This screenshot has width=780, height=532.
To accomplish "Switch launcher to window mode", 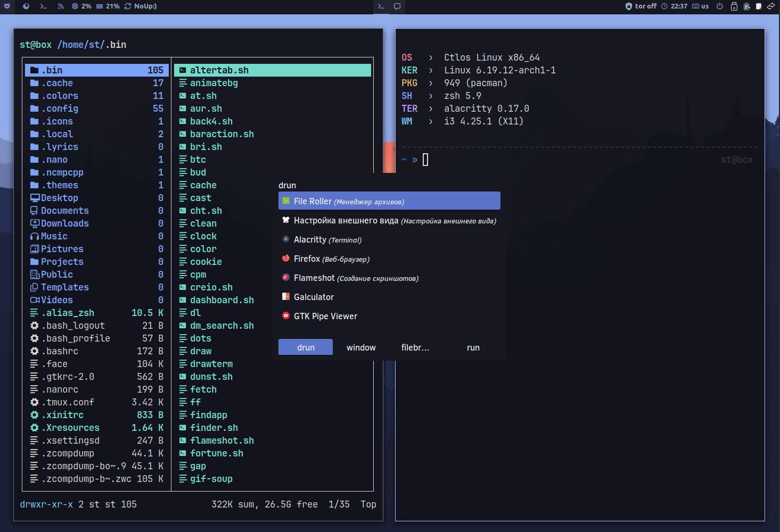I will click(x=361, y=347).
